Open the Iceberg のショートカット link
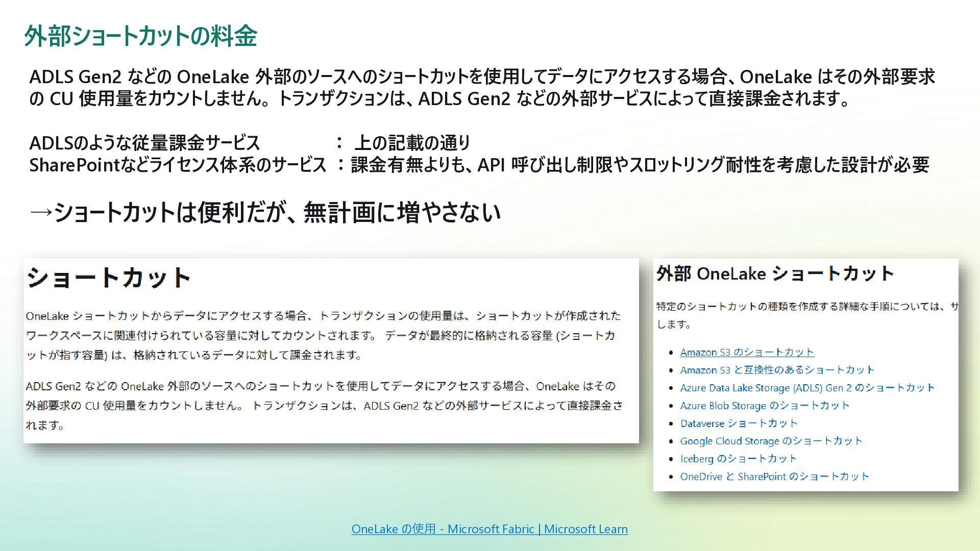Viewport: 980px width, 551px height. click(738, 459)
